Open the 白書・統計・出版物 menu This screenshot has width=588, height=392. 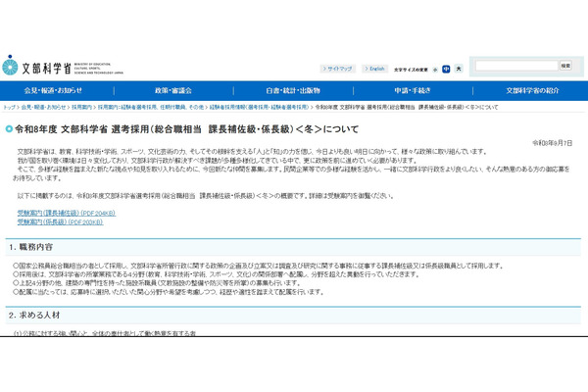293,90
